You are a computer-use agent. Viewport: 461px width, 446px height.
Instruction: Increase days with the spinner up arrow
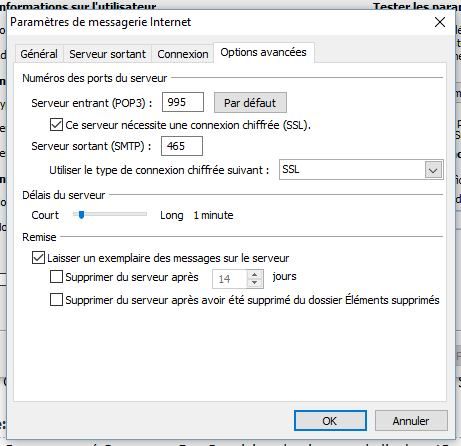click(x=255, y=275)
